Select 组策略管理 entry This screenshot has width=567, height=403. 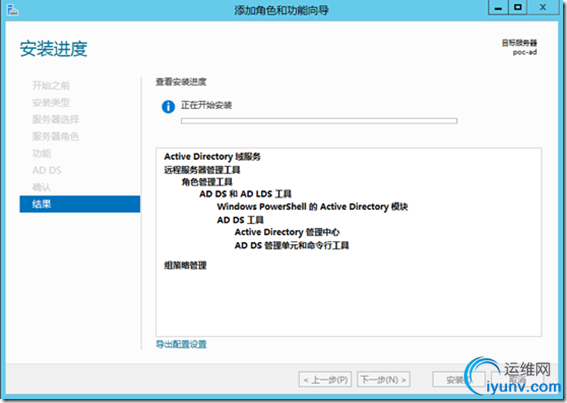(x=185, y=265)
